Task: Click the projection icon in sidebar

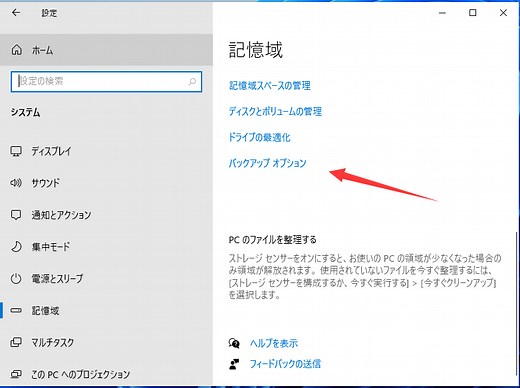Action: tap(16, 374)
